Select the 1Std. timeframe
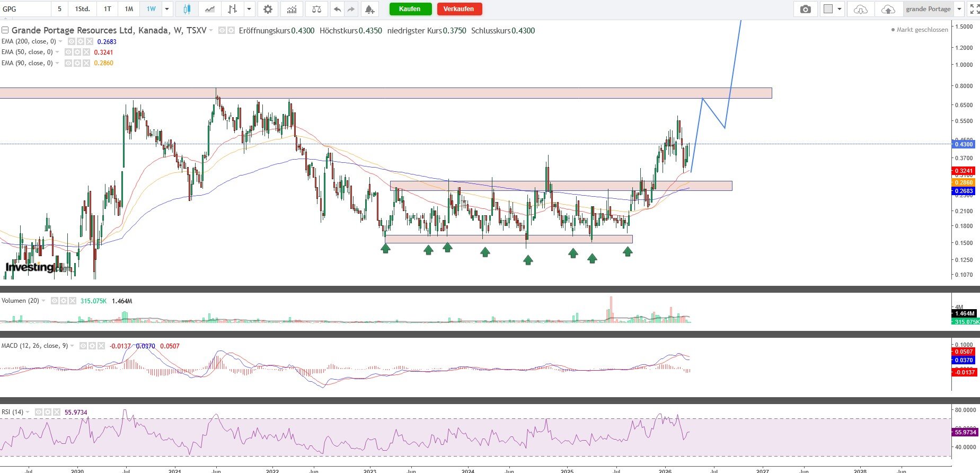Image resolution: width=980 pixels, height=473 pixels. (x=82, y=9)
